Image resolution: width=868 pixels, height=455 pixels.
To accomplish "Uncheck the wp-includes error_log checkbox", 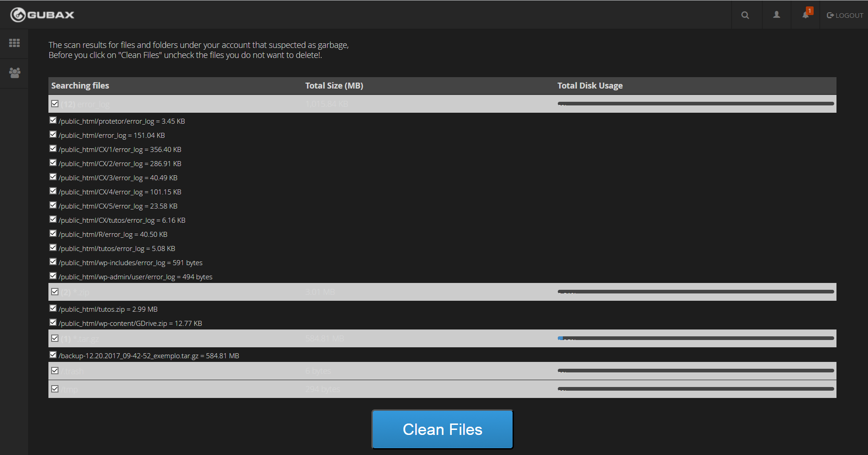I will 53,261.
